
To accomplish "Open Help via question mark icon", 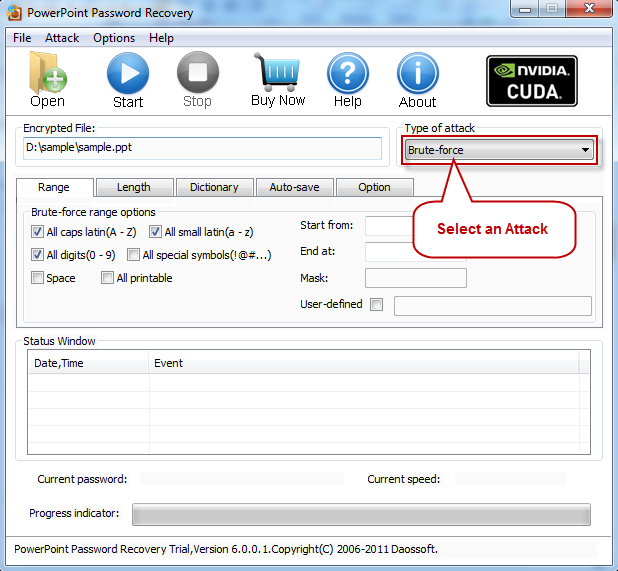I will (348, 73).
